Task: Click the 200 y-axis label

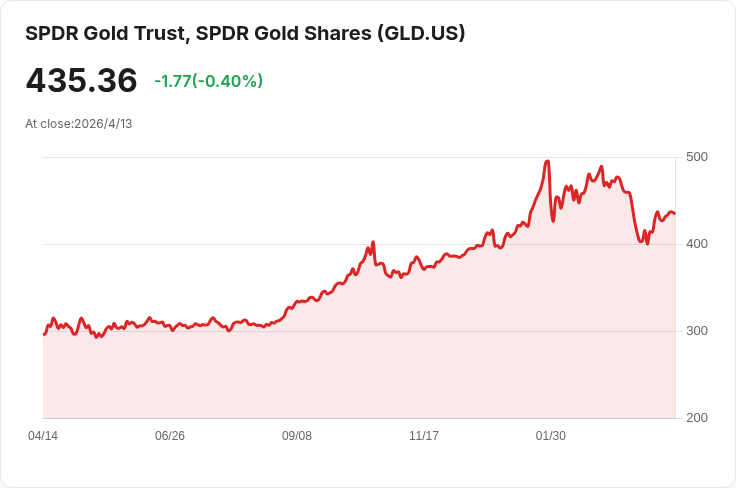Action: pyautogui.click(x=697, y=418)
